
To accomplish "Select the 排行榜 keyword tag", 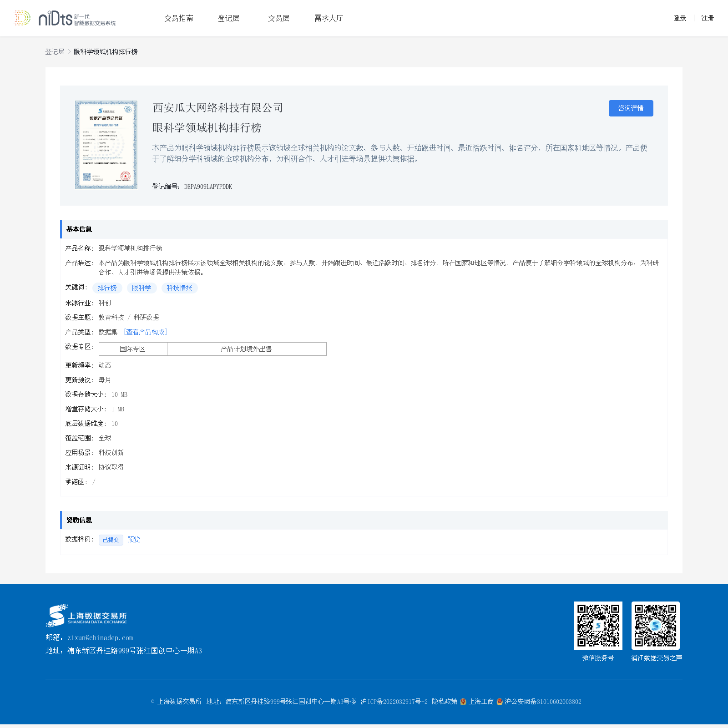I will (107, 288).
